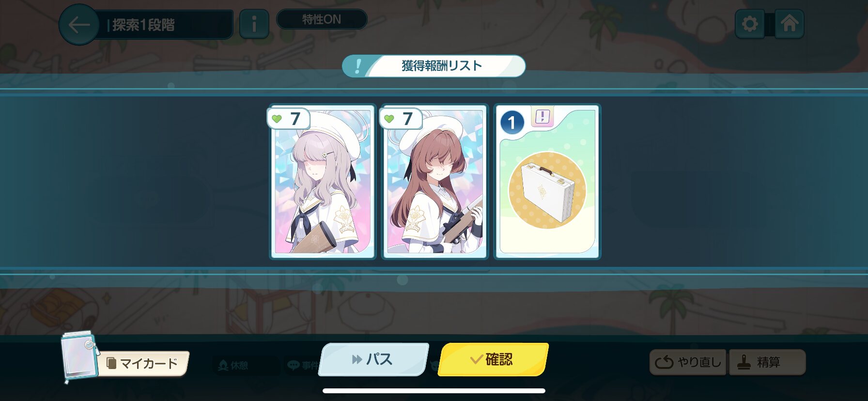Select the brown-haired girl card
The height and width of the screenshot is (401, 868).
(434, 182)
